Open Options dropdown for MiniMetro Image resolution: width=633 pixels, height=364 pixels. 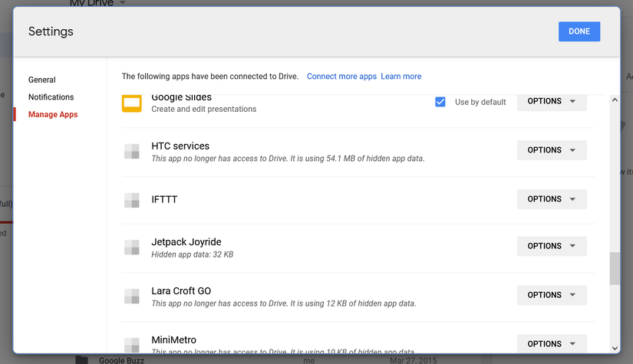point(552,344)
